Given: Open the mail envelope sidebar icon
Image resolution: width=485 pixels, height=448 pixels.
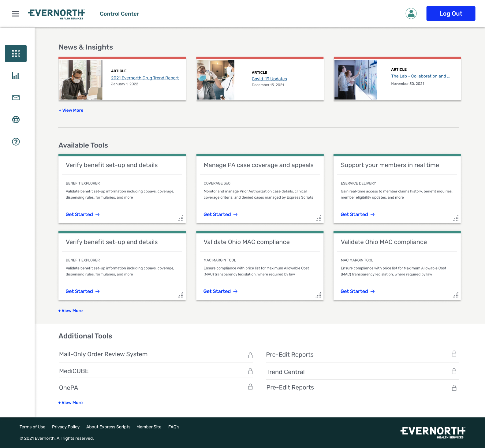Looking at the screenshot, I should [16, 98].
